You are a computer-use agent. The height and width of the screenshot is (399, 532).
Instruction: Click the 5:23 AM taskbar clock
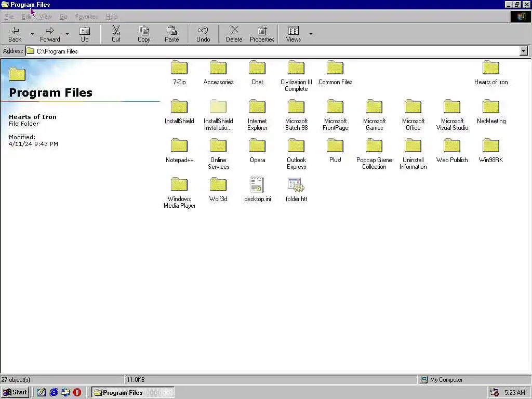(x=515, y=393)
